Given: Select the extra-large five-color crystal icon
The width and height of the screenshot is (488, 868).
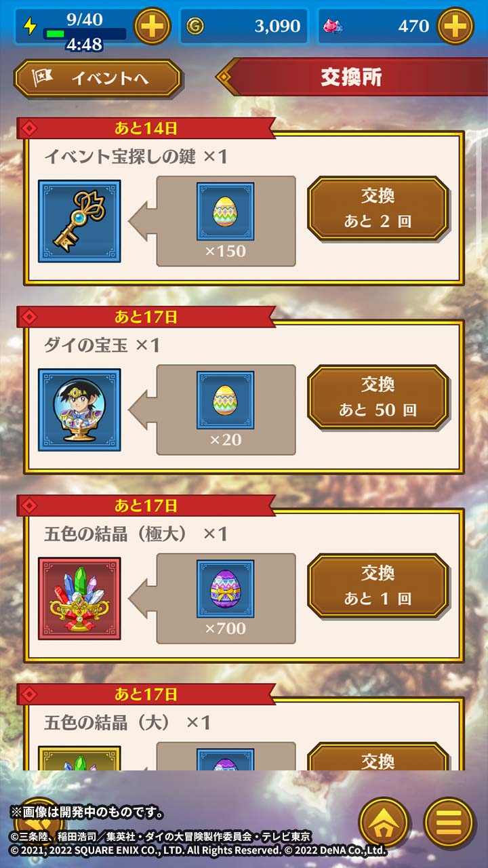Looking at the screenshot, I should click(x=79, y=599).
